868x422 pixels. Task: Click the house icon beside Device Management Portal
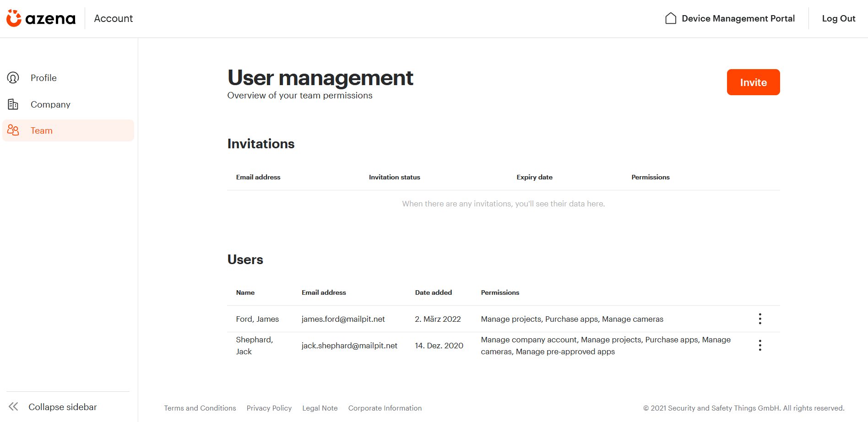click(671, 18)
